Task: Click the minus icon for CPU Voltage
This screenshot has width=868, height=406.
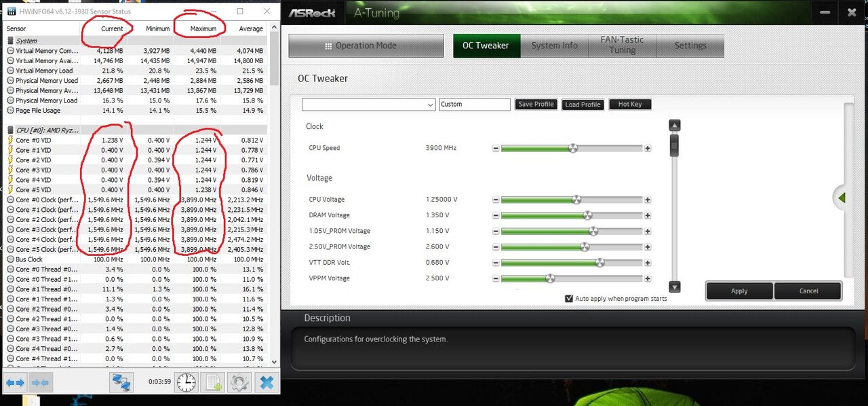Action: click(x=496, y=200)
